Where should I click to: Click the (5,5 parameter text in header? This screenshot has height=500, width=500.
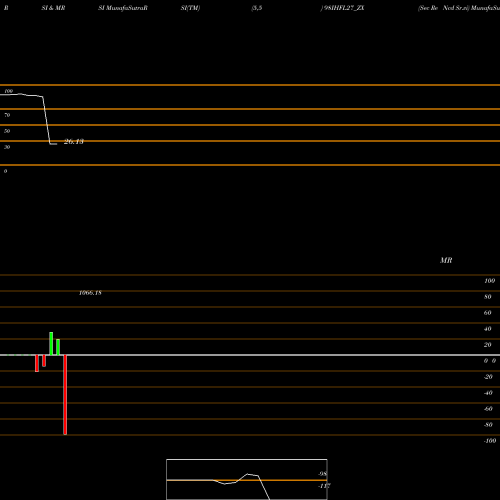[257, 8]
